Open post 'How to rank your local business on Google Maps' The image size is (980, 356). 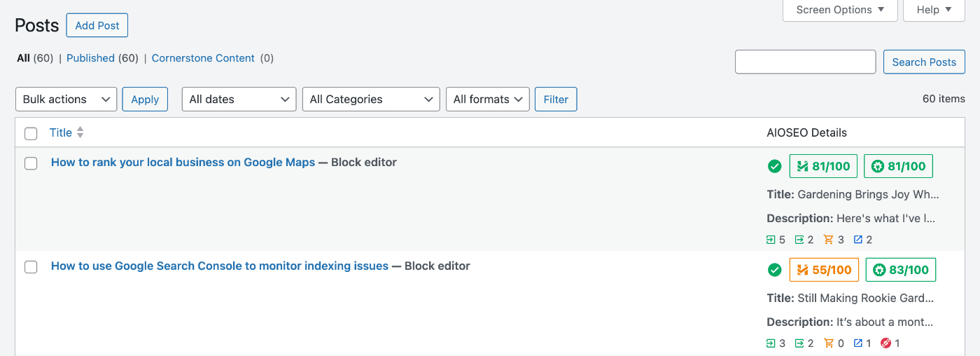183,162
